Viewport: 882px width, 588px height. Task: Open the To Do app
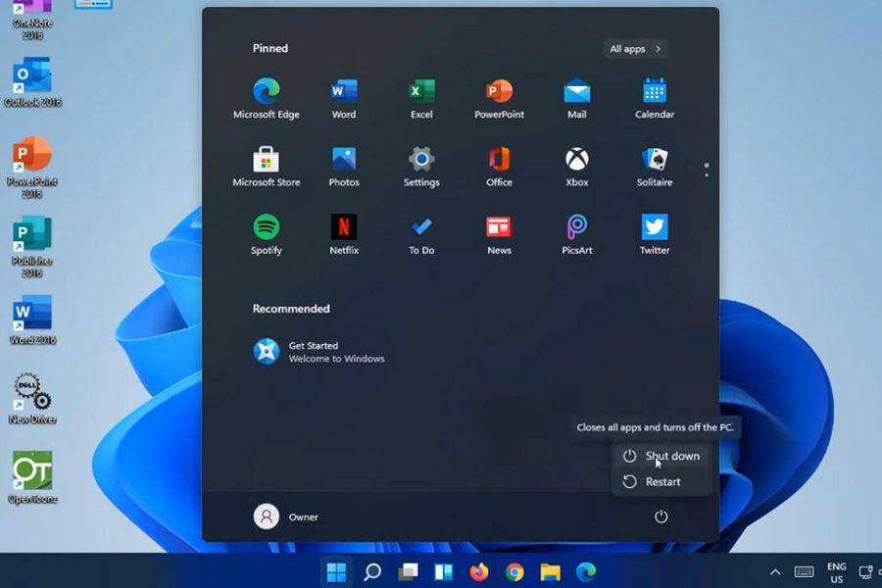(x=421, y=234)
